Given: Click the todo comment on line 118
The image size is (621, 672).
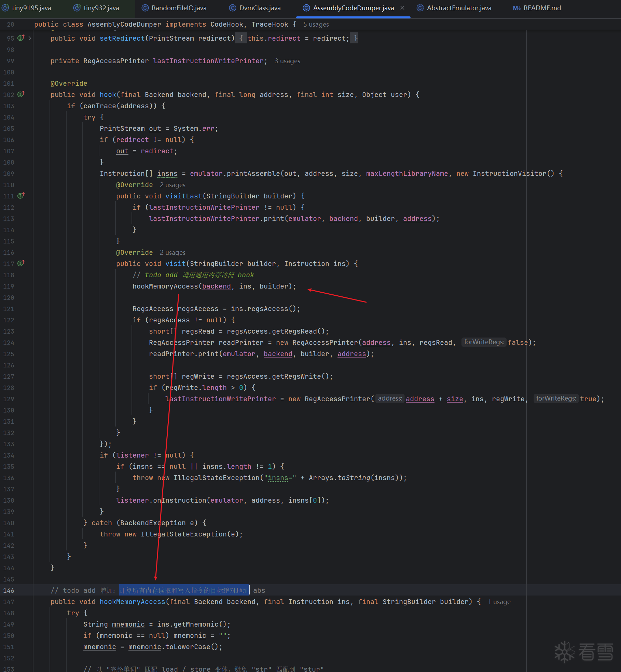Looking at the screenshot, I should 193,275.
